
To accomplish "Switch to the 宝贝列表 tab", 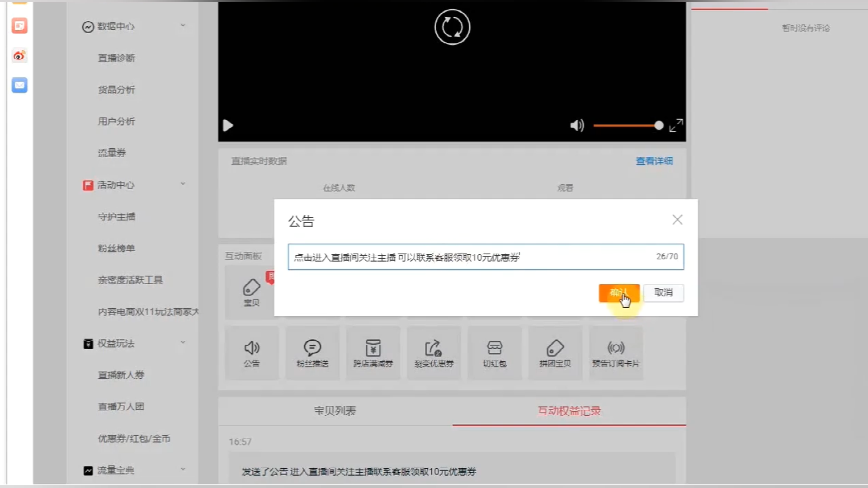I will [x=335, y=411].
